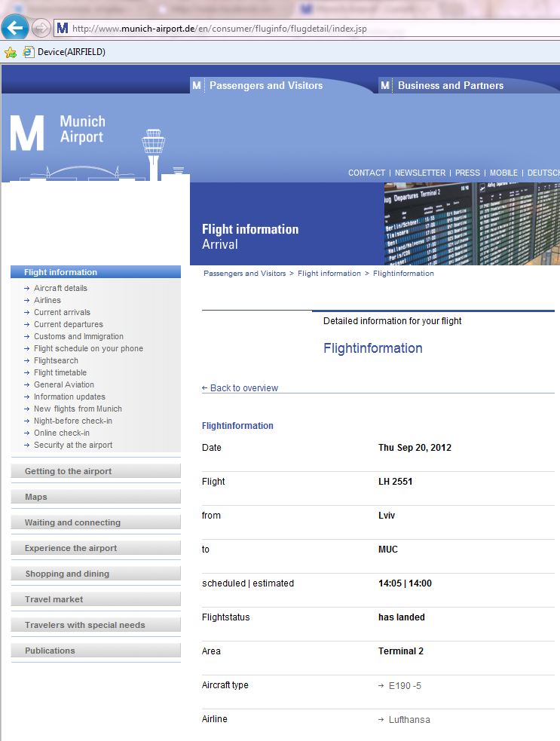Switch to Business and Partners tab
560x741 pixels.
[x=450, y=85]
